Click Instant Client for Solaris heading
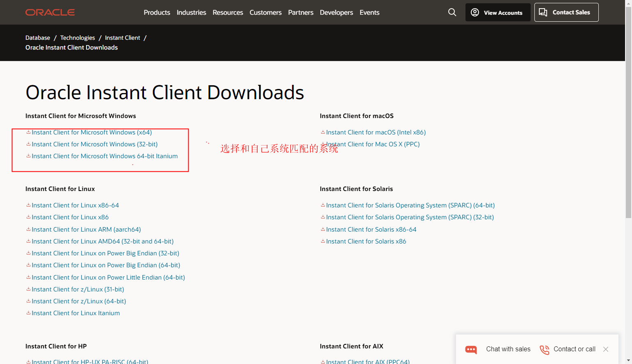 (356, 189)
